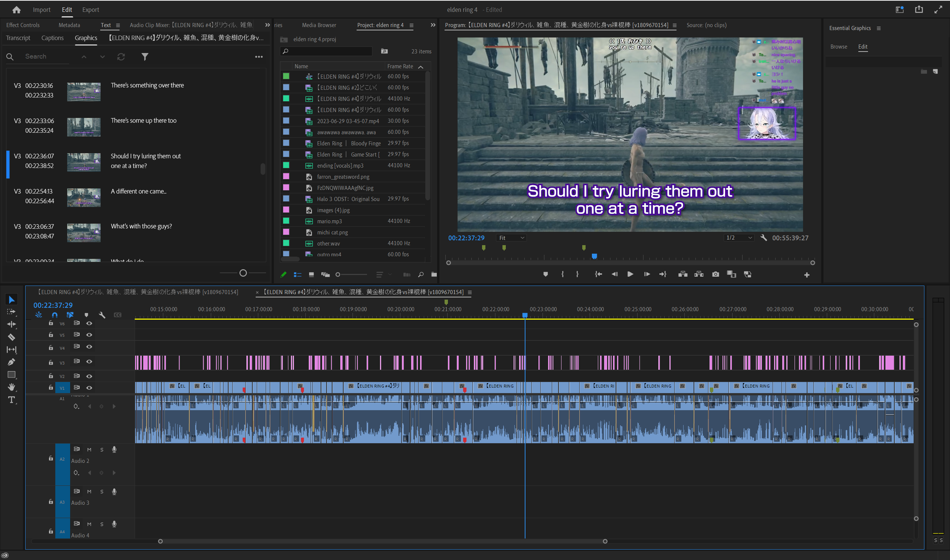Click Add Marker in Program monitor
Screen dimensions: 950x560
546,274
